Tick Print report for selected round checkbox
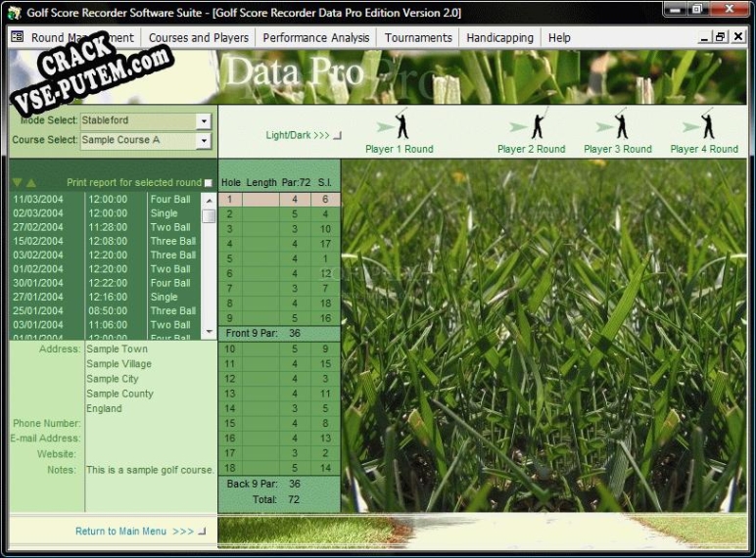 (x=209, y=183)
